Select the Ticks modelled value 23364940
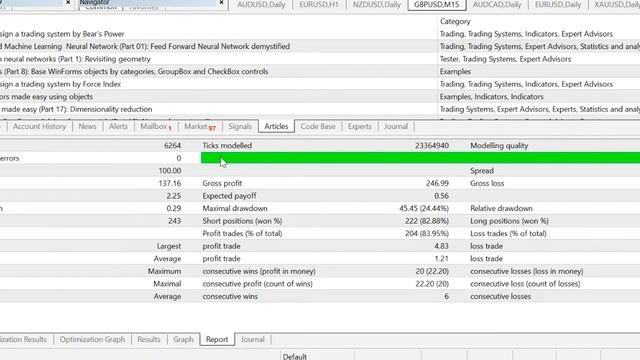This screenshot has width=640, height=360. tap(432, 146)
